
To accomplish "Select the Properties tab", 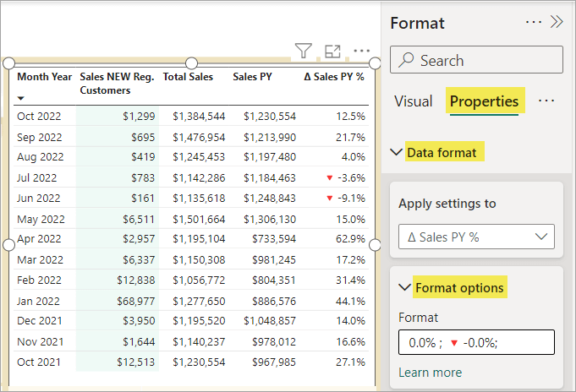I will coord(484,101).
